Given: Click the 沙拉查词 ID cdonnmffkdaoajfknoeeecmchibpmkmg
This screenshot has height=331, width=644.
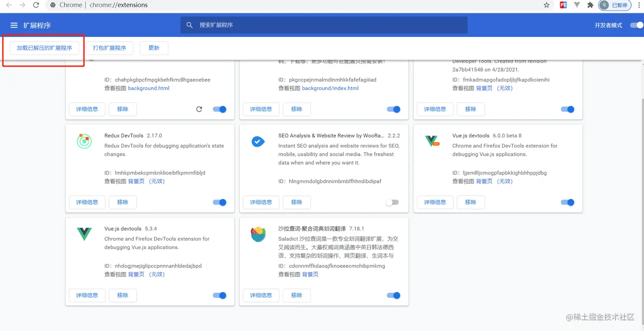Looking at the screenshot, I should (x=331, y=266).
